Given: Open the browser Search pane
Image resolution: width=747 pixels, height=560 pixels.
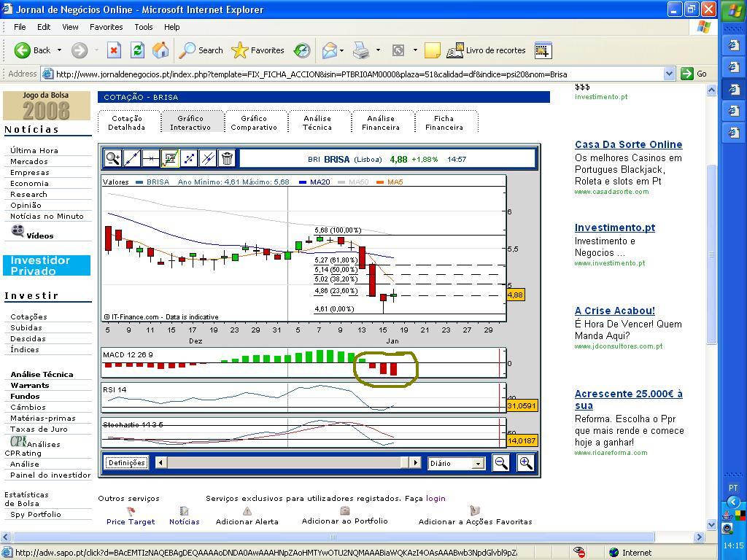Looking at the screenshot, I should [x=201, y=50].
